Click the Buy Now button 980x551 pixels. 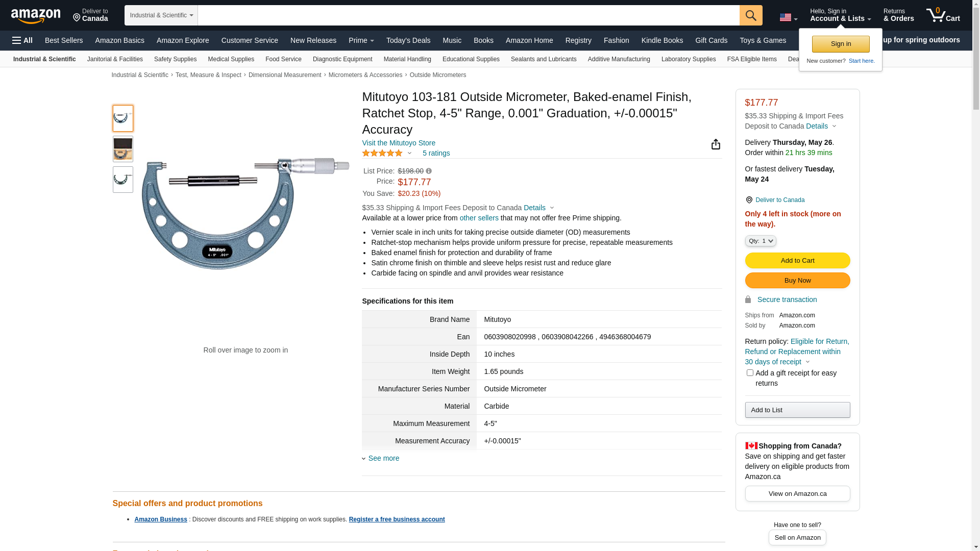click(x=797, y=281)
